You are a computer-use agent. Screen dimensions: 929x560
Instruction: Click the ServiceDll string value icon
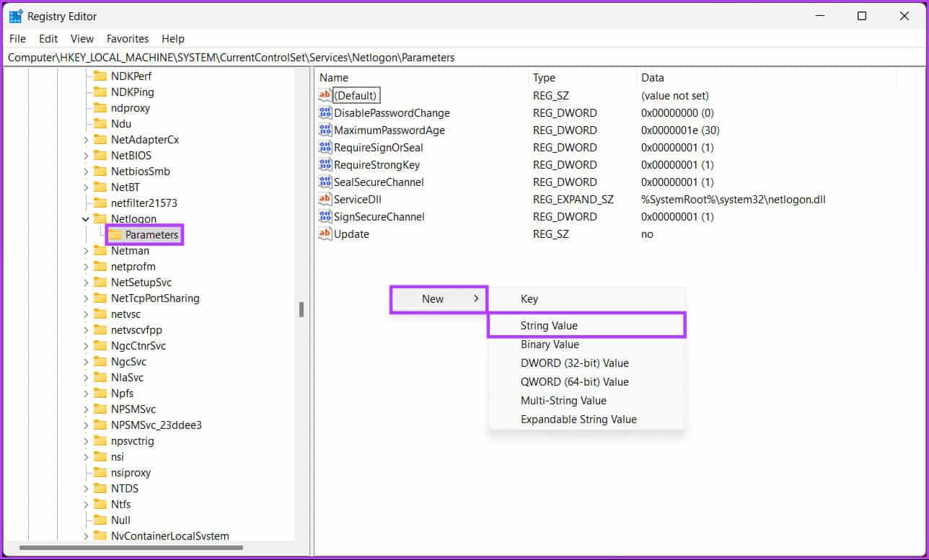pyautogui.click(x=325, y=199)
